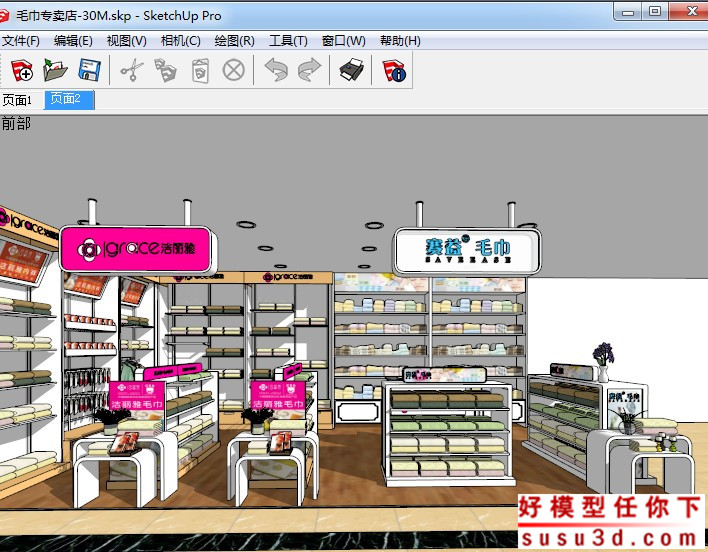Close the SketchUp Pro window
The height and width of the screenshot is (552, 708).
click(x=689, y=12)
